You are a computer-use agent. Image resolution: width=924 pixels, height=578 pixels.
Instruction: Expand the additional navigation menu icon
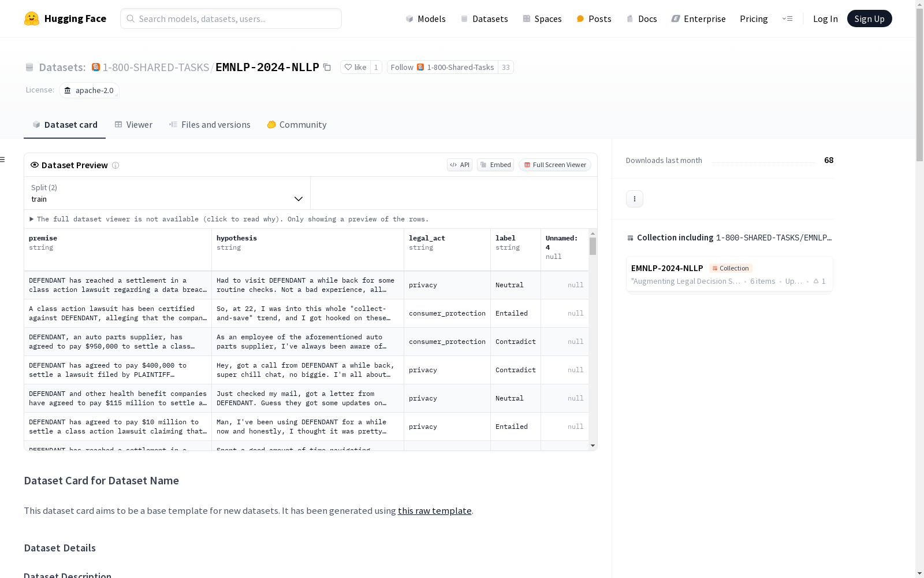[787, 18]
